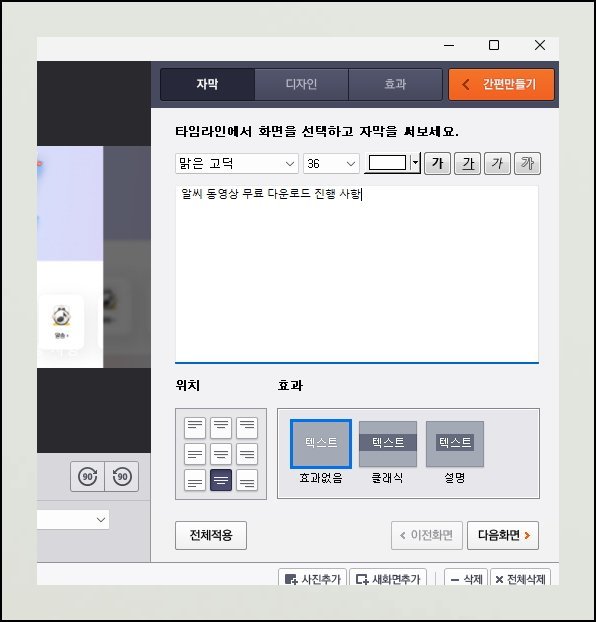Click the 삭제 button
This screenshot has width=596, height=622.
point(466,578)
